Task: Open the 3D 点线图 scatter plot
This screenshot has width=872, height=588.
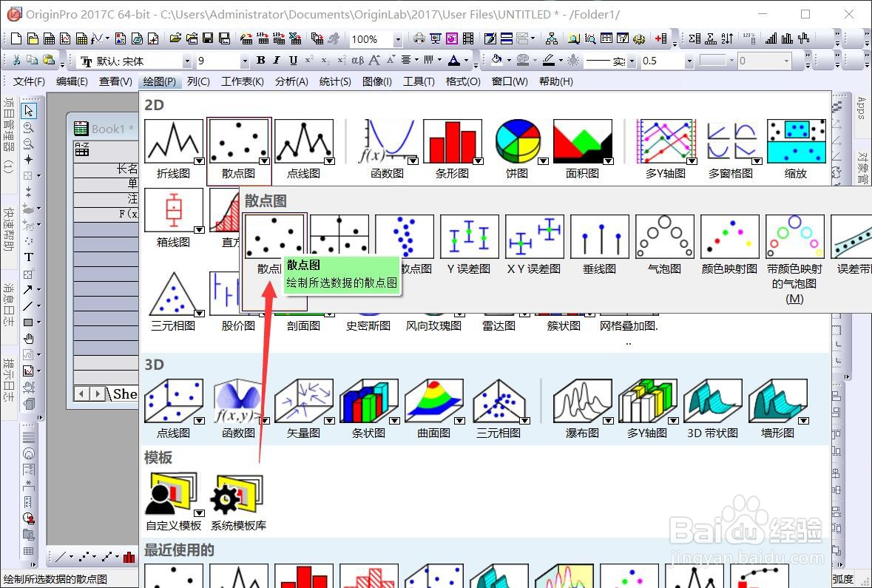Action: tap(174, 402)
